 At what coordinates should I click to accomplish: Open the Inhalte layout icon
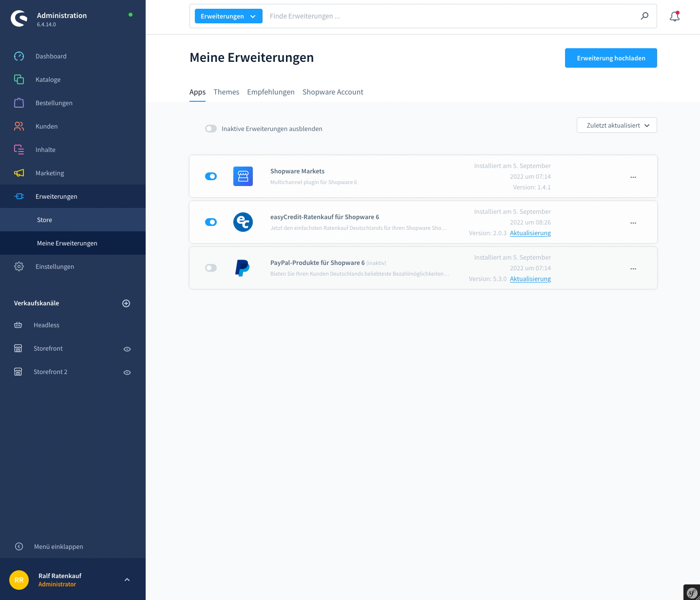(19, 150)
